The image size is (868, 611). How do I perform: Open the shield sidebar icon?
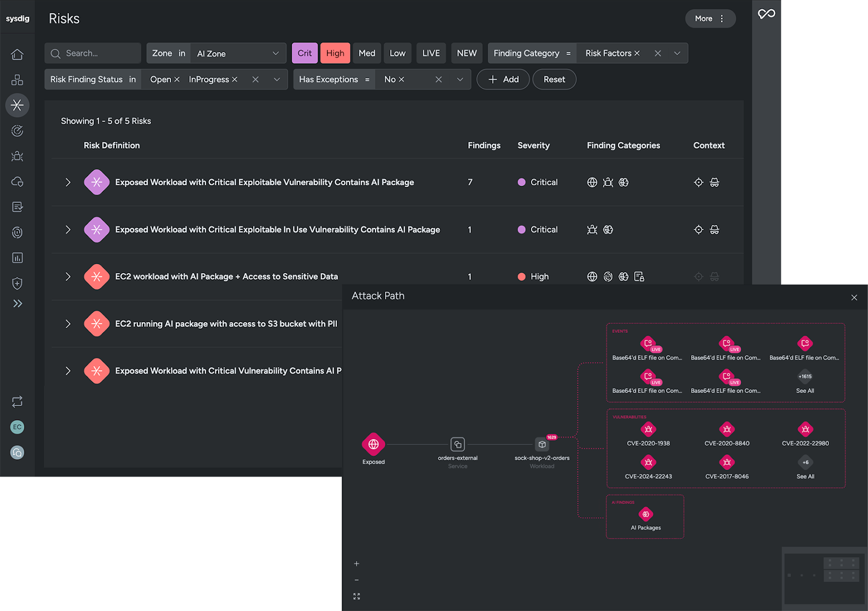point(17,283)
